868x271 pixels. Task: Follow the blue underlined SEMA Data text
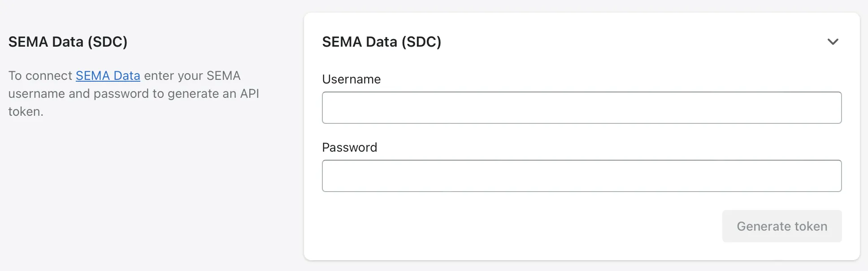coord(108,75)
